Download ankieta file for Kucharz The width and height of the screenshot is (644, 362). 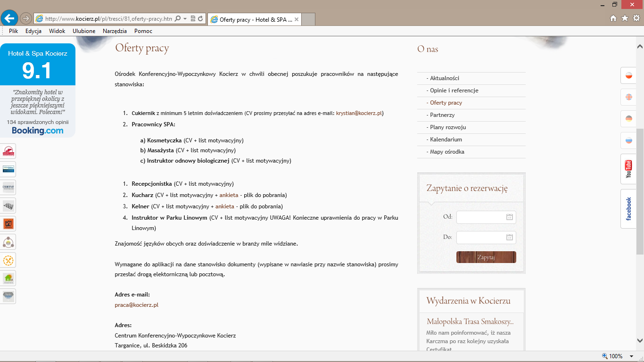coord(229,195)
